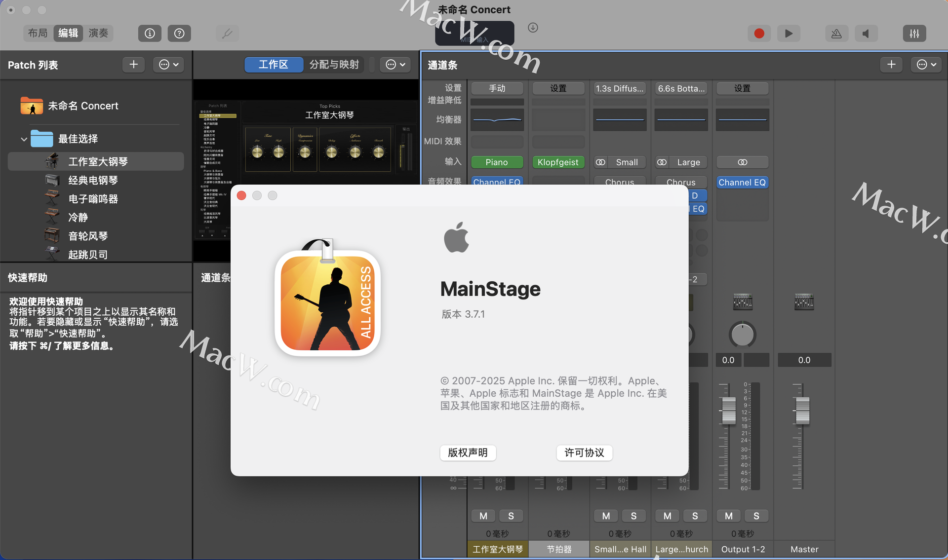Open Piano instrument input slot
Screen dimensions: 948x560
[497, 162]
